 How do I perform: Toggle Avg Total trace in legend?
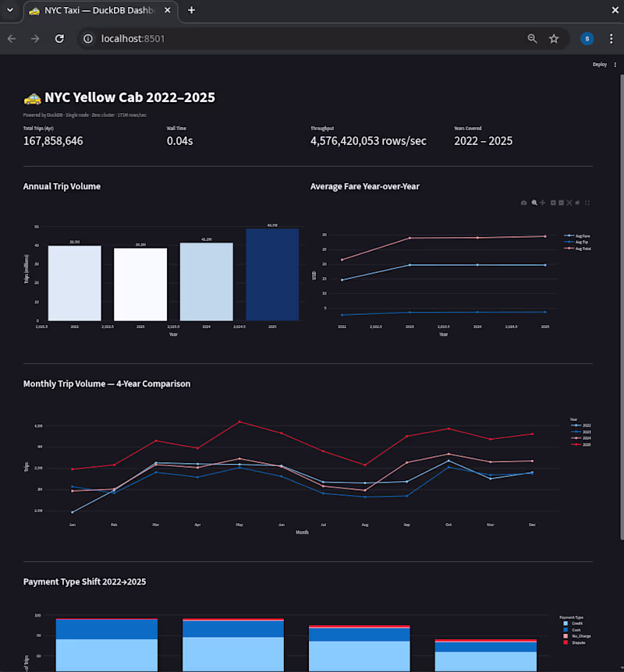coord(578,249)
